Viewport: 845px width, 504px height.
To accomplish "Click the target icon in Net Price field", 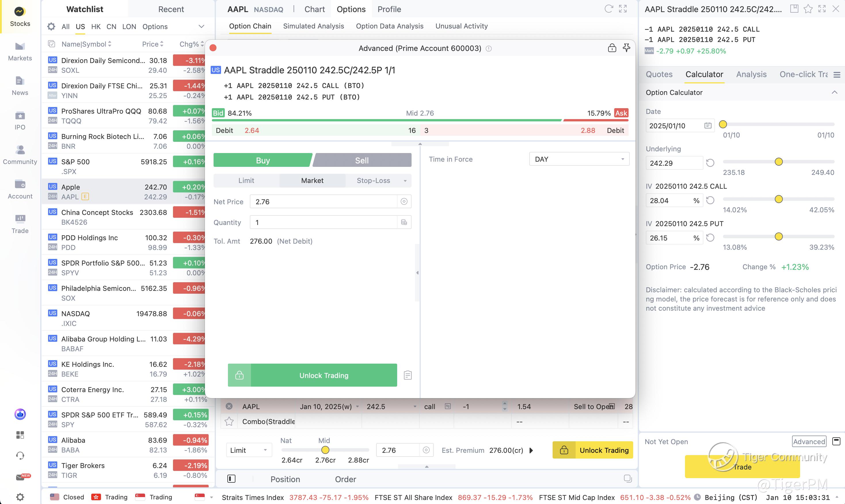I will coord(404,201).
